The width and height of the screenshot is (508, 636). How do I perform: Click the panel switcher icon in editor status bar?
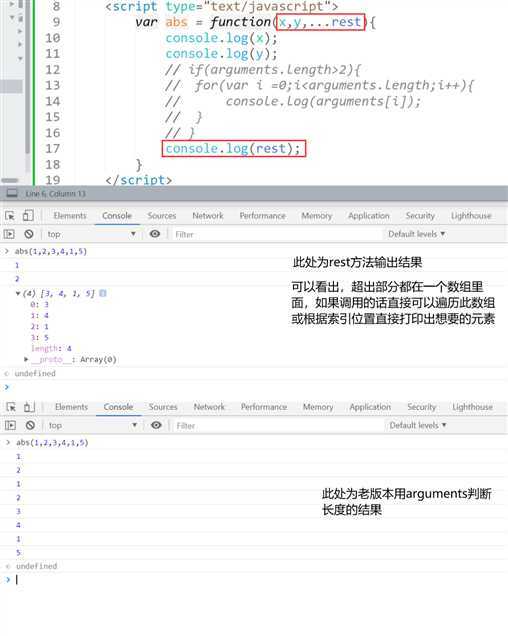12,193
